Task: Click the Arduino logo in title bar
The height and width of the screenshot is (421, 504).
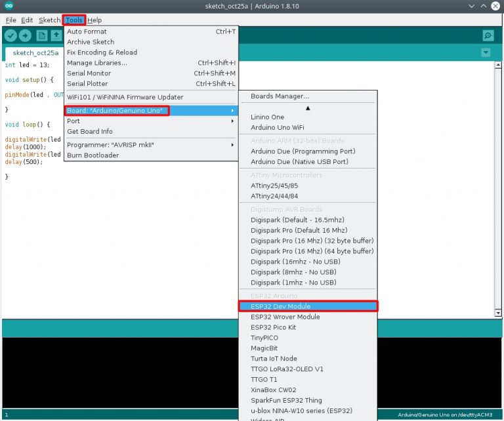Action: 9,5
